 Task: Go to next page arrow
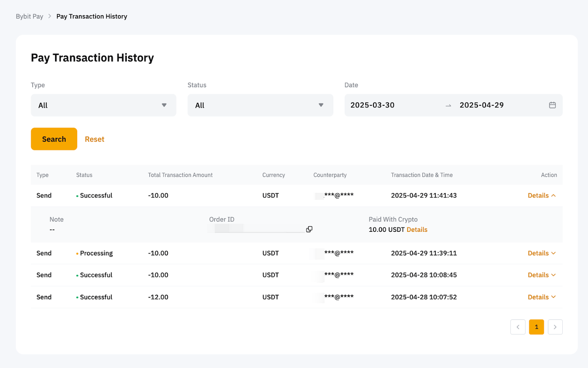click(x=555, y=327)
